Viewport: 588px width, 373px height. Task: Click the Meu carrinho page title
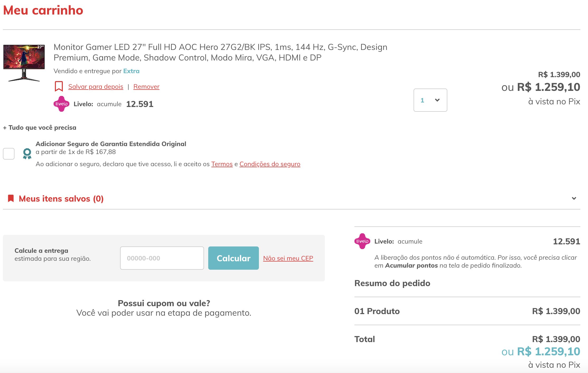(43, 10)
